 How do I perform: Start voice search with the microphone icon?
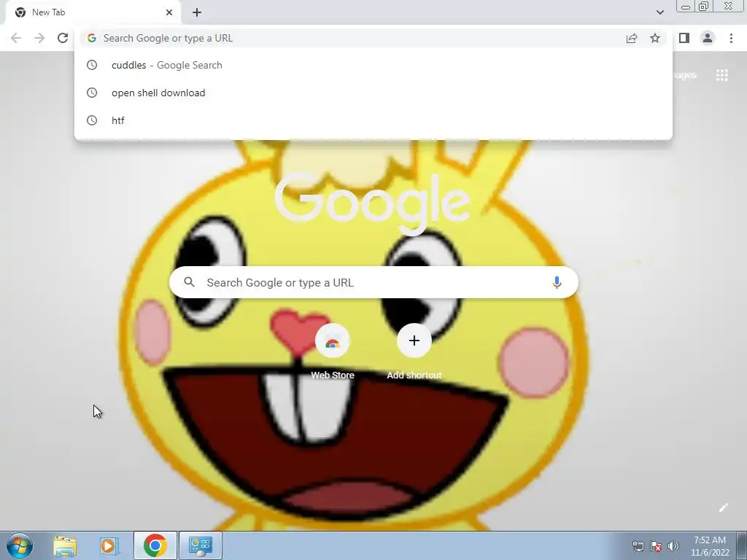(557, 282)
